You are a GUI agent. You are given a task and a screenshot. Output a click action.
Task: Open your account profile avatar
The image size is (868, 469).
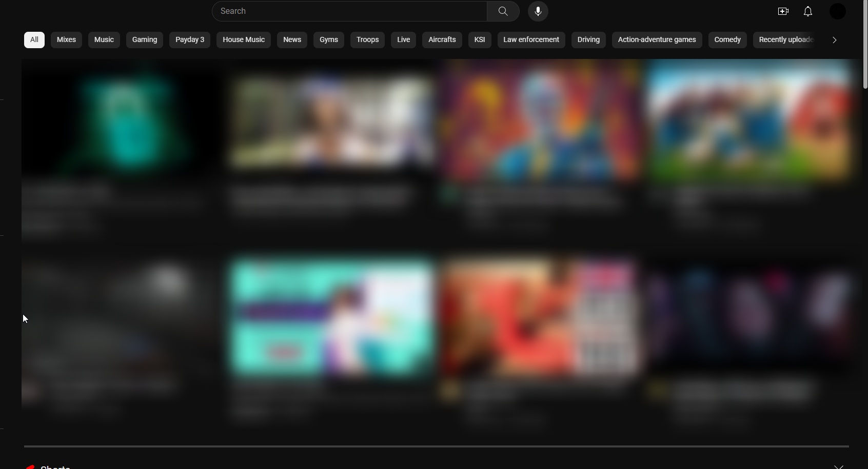[837, 11]
